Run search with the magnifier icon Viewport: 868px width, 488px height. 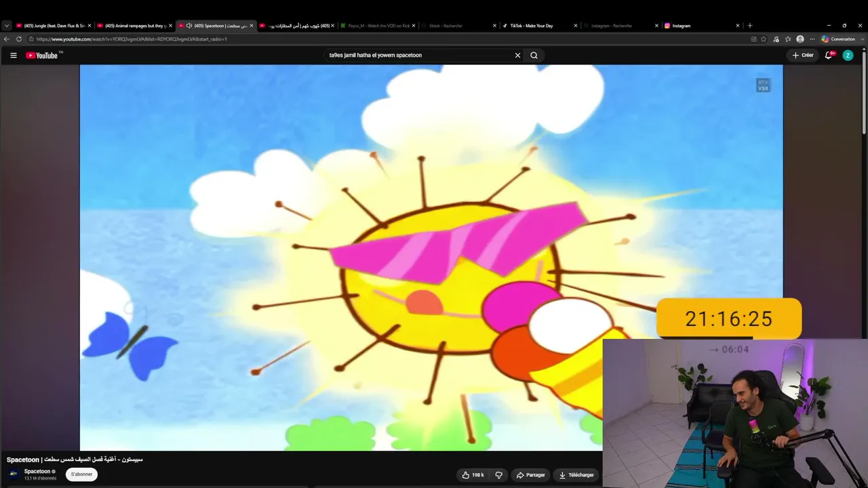534,56
